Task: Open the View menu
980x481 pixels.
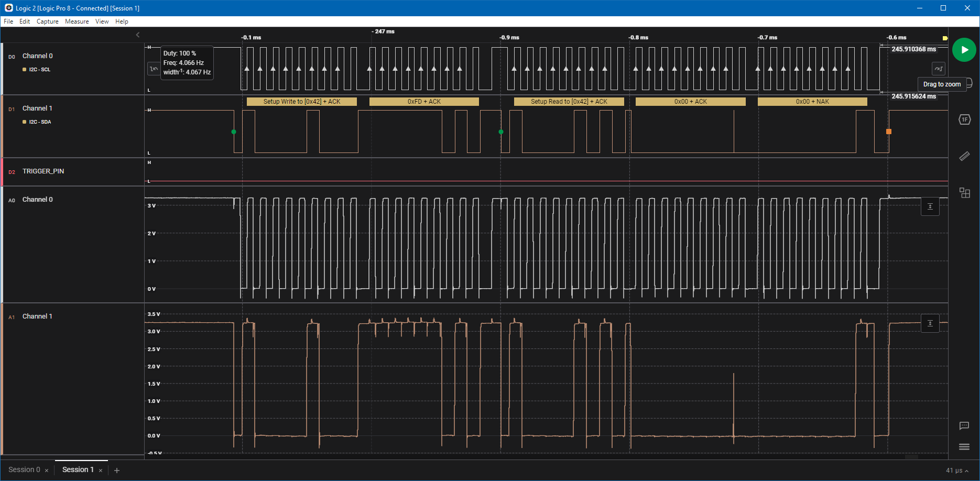Action: 102,21
